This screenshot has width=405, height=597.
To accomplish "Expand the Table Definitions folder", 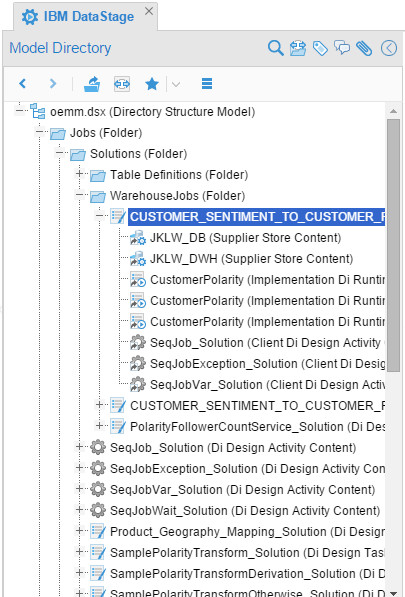I will pyautogui.click(x=80, y=174).
